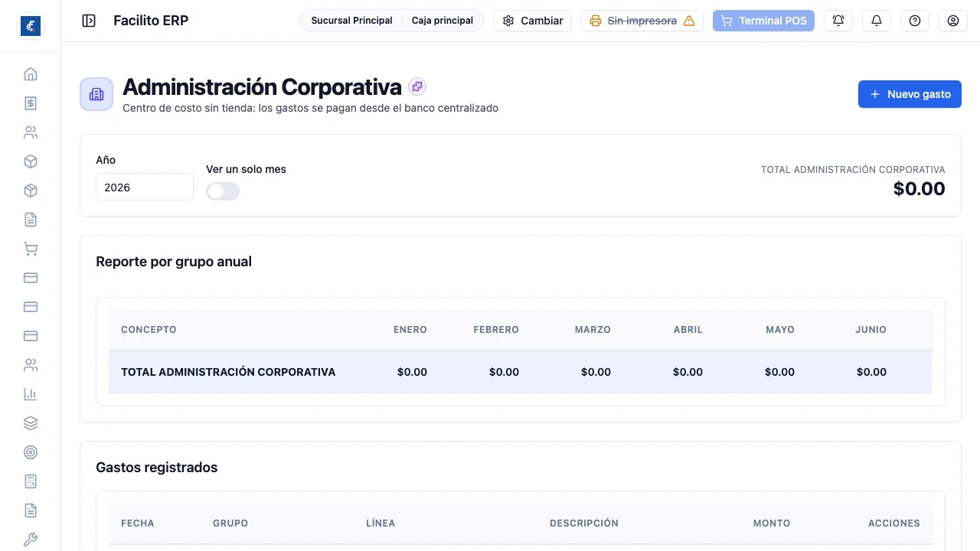Click the wrench icon in the sidebar
The image size is (980, 551).
(x=31, y=540)
